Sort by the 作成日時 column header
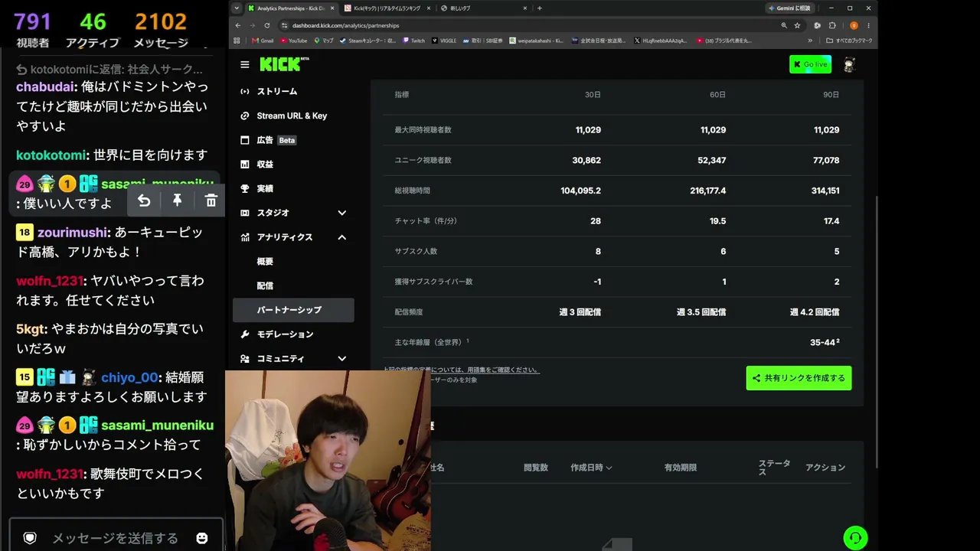The width and height of the screenshot is (980, 551). [591, 468]
